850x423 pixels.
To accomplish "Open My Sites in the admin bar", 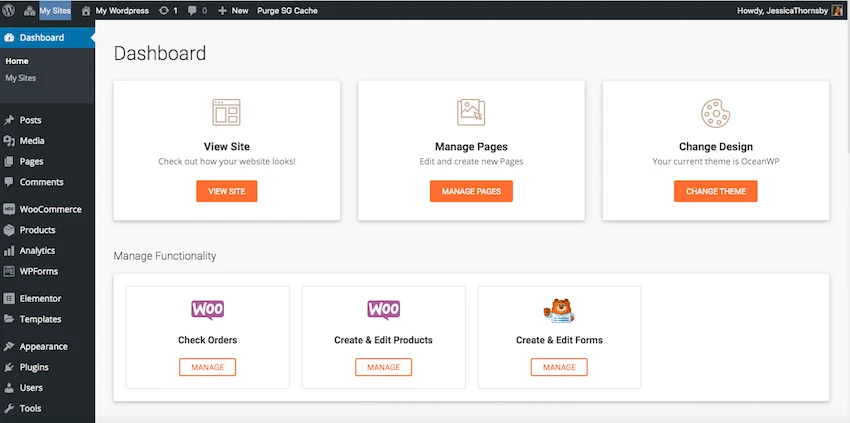I will click(55, 10).
